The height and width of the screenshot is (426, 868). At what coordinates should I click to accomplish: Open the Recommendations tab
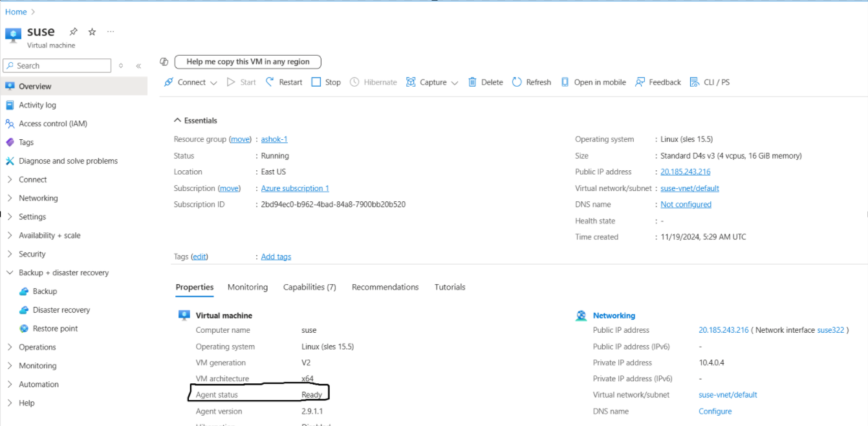(x=385, y=287)
